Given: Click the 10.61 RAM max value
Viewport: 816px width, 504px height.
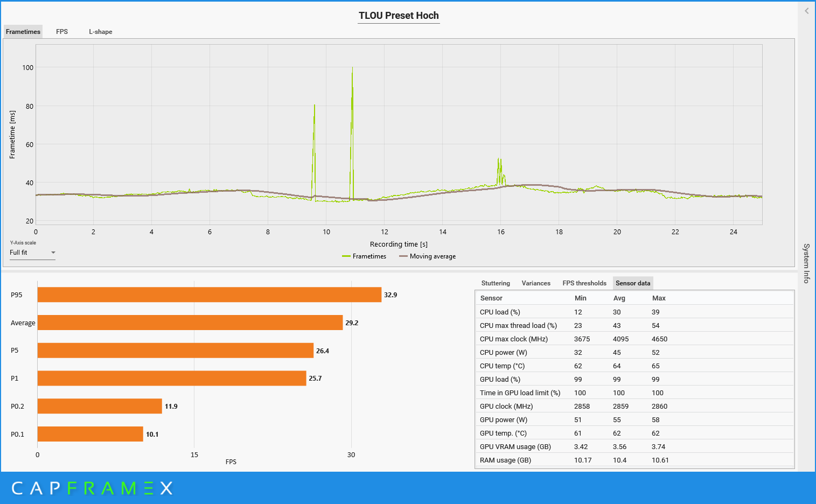Looking at the screenshot, I should point(660,460).
